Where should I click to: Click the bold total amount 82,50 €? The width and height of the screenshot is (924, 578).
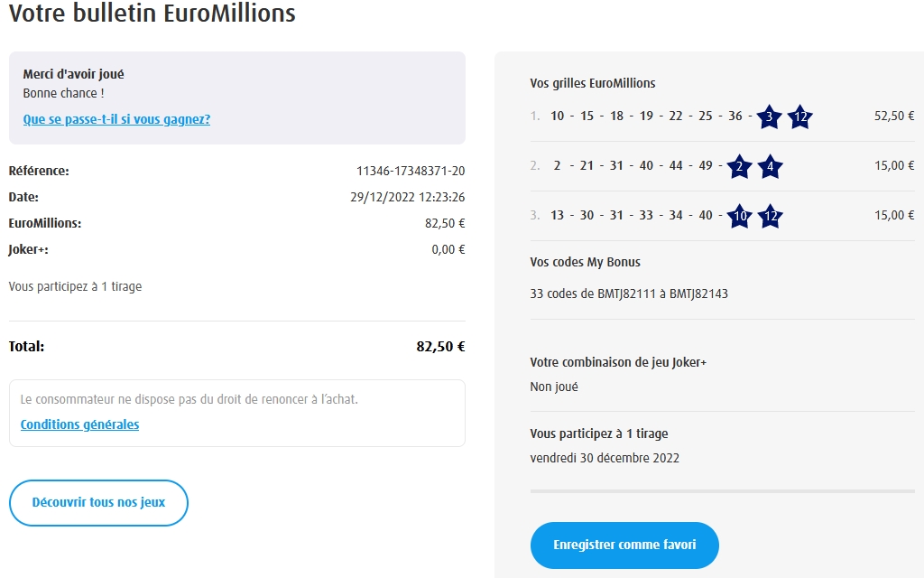point(440,346)
